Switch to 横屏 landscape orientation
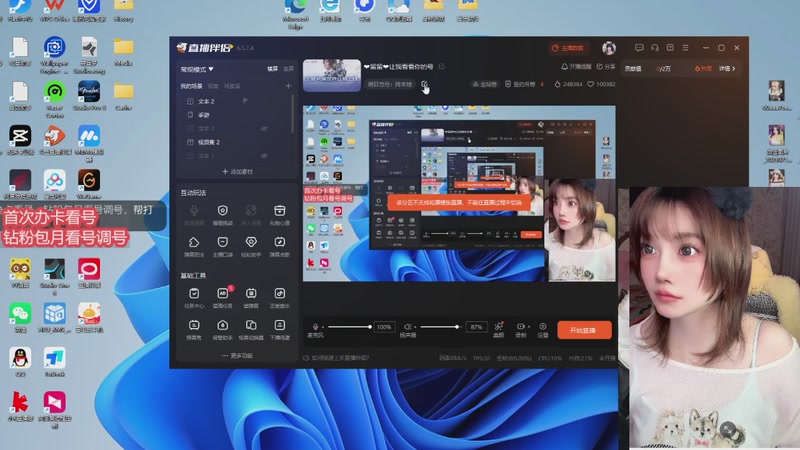Image resolution: width=800 pixels, height=450 pixels. [272, 68]
